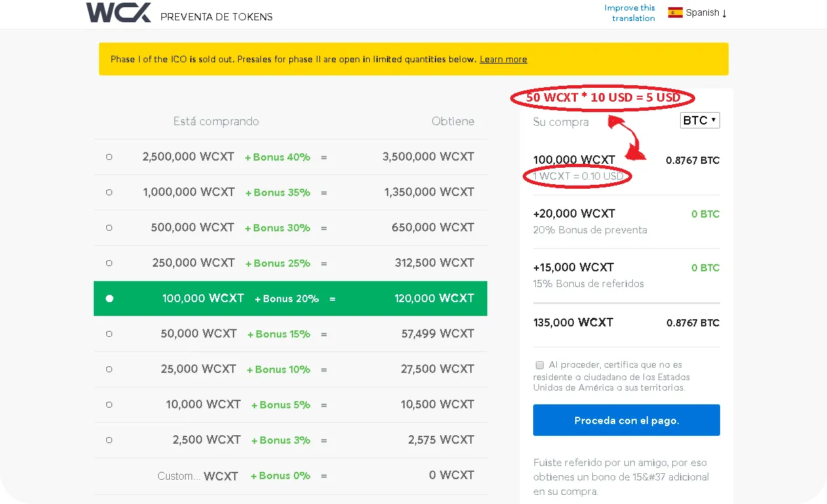Viewport: 827px width, 504px height.
Task: Open the Spanish language selector
Action: tap(698, 12)
